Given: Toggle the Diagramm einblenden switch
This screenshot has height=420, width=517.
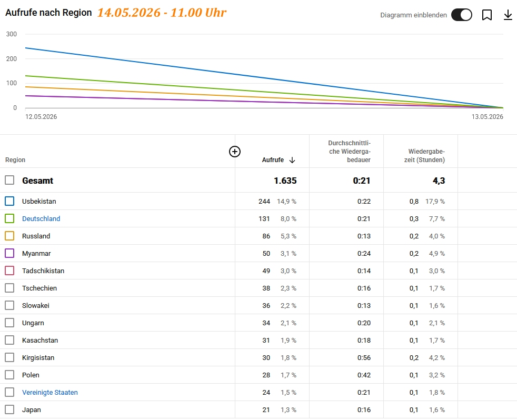Looking at the screenshot, I should pos(462,15).
